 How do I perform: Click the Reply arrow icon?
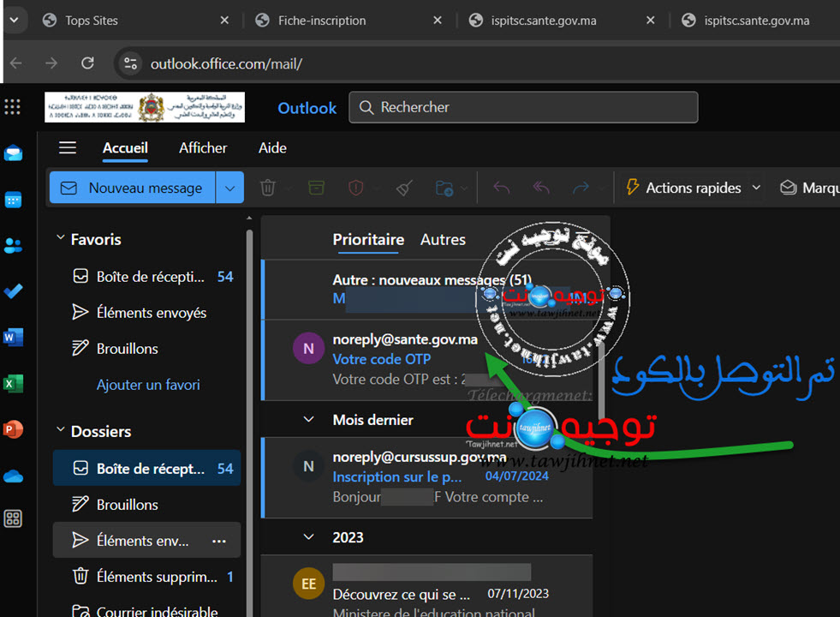click(502, 188)
